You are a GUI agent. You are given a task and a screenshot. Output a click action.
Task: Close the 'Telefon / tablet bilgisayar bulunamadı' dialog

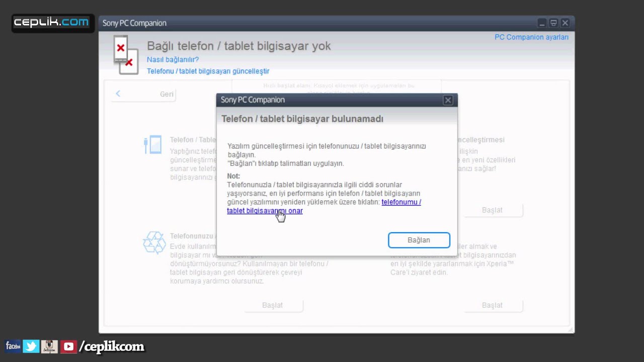pos(448,100)
